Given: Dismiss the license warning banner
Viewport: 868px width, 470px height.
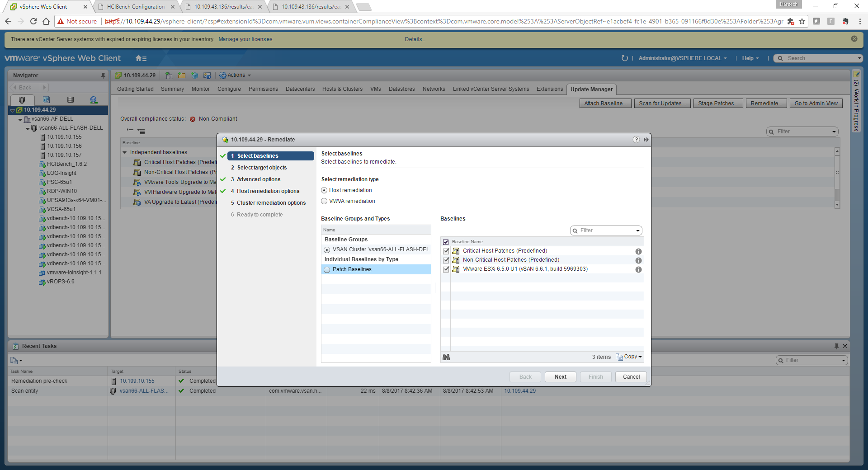Looking at the screenshot, I should click(x=854, y=39).
